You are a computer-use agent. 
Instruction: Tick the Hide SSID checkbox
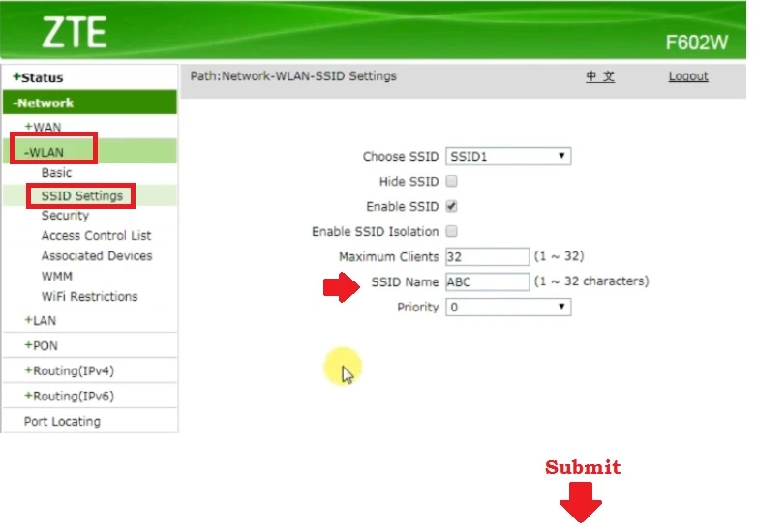[x=451, y=182]
